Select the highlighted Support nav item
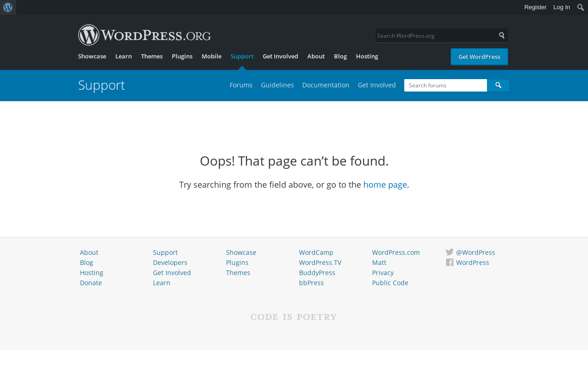The image size is (588, 368). tap(242, 56)
